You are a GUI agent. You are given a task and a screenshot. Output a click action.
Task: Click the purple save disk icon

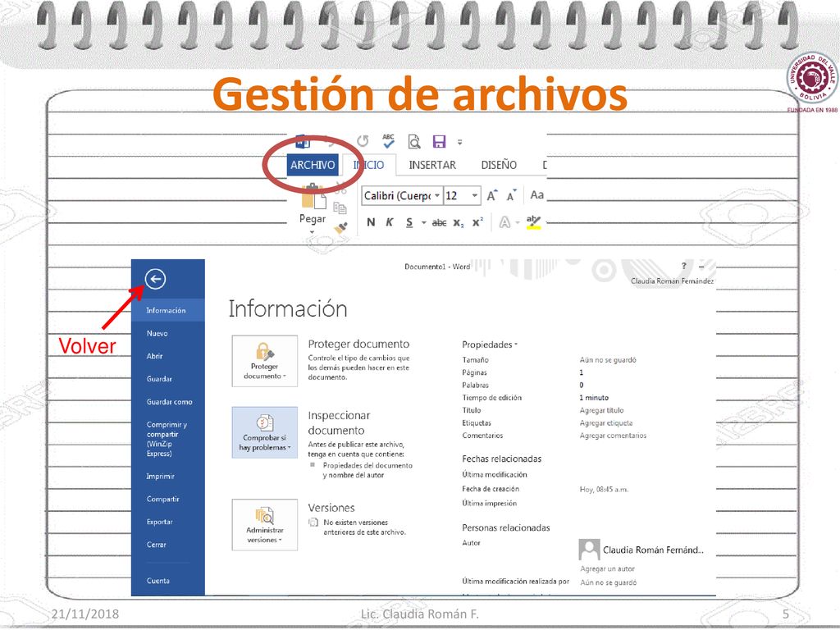click(440, 141)
